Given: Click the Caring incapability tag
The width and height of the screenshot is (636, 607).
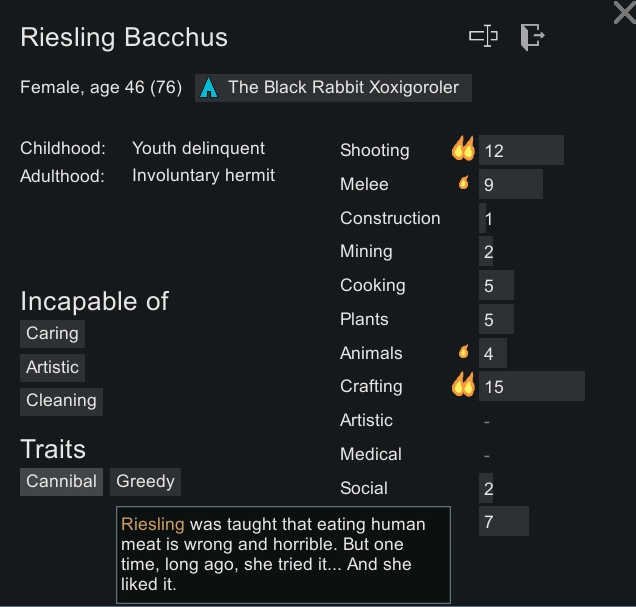Looking at the screenshot, I should pyautogui.click(x=52, y=334).
